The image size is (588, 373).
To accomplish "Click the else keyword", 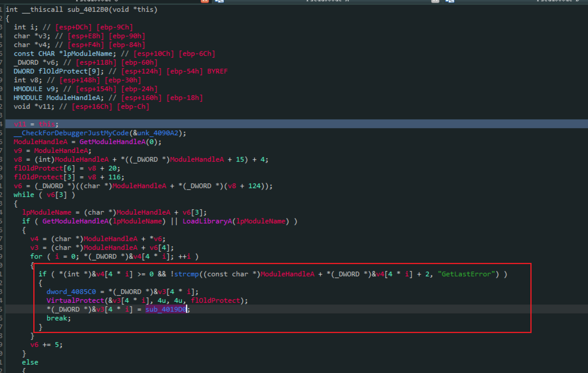I will (x=30, y=362).
